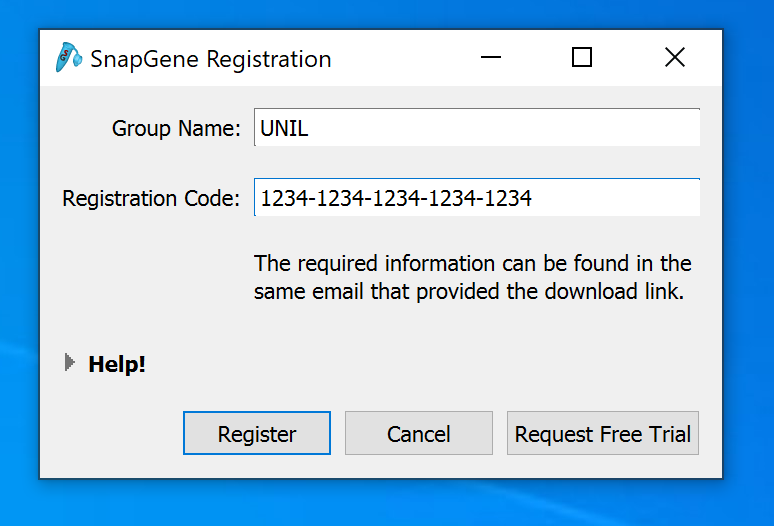Screen dimensions: 774x526
Task: Click empty title bar space before minimize
Action: pyautogui.click(x=400, y=58)
